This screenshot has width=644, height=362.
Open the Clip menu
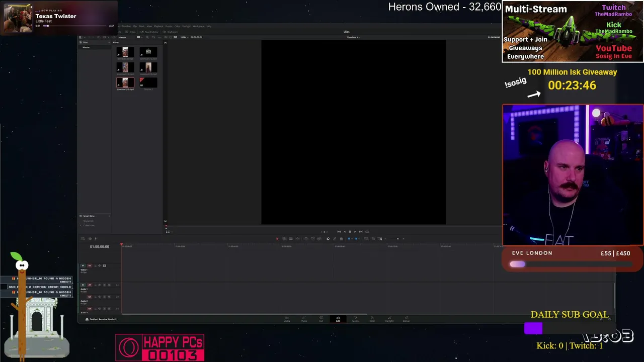pyautogui.click(x=135, y=26)
